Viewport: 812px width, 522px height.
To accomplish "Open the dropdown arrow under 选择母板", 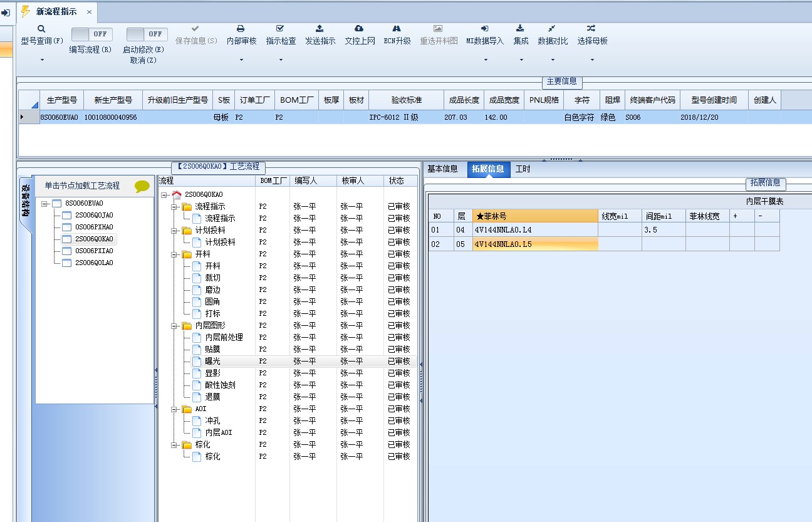I will [x=592, y=60].
